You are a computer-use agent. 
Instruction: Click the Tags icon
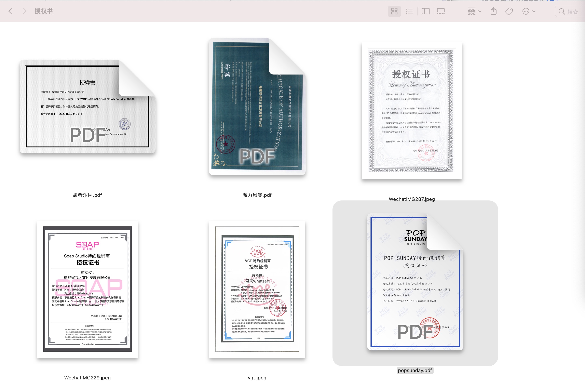coord(509,11)
